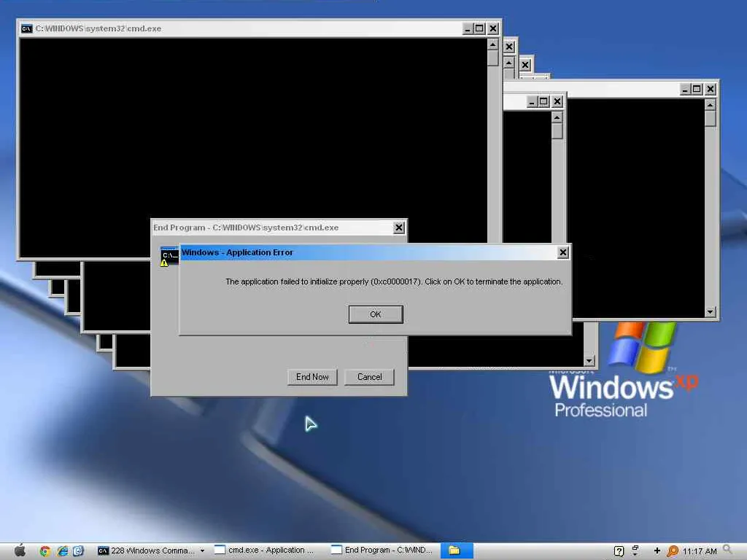Click scroll-up arrow in the rightmost command window
The width and height of the screenshot is (747, 560).
pyautogui.click(x=711, y=105)
